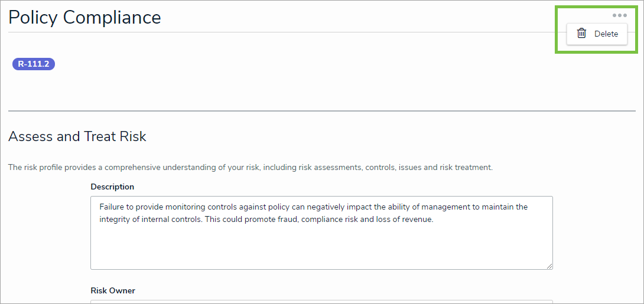Click the R-111.2 identifier badge
This screenshot has width=644, height=304.
point(34,64)
